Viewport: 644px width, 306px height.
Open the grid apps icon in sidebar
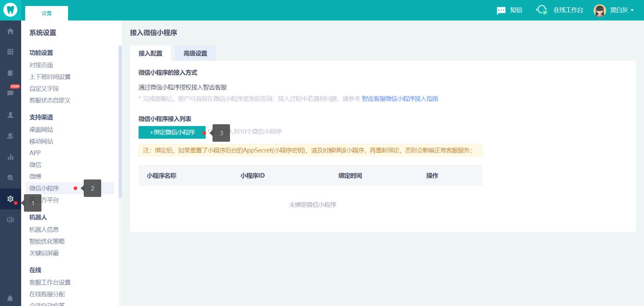click(10, 52)
